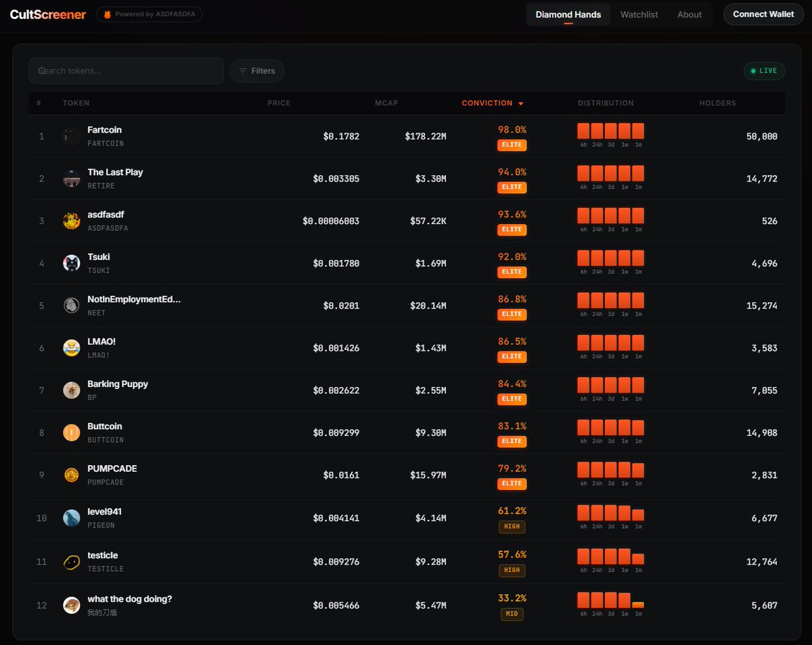Click the NEET token avatar

coord(72,305)
